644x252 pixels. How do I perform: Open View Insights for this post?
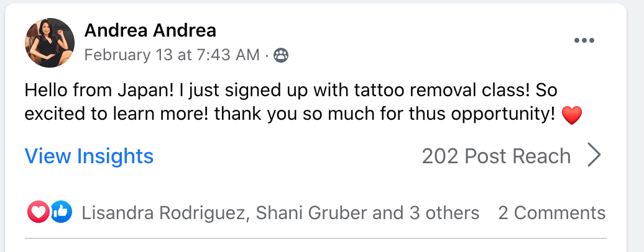click(x=89, y=156)
